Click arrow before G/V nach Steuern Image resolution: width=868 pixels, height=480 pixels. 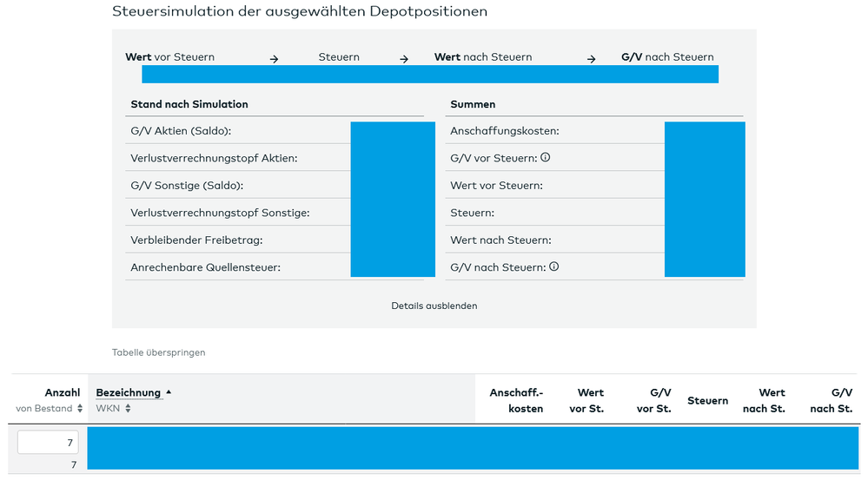[x=591, y=59]
